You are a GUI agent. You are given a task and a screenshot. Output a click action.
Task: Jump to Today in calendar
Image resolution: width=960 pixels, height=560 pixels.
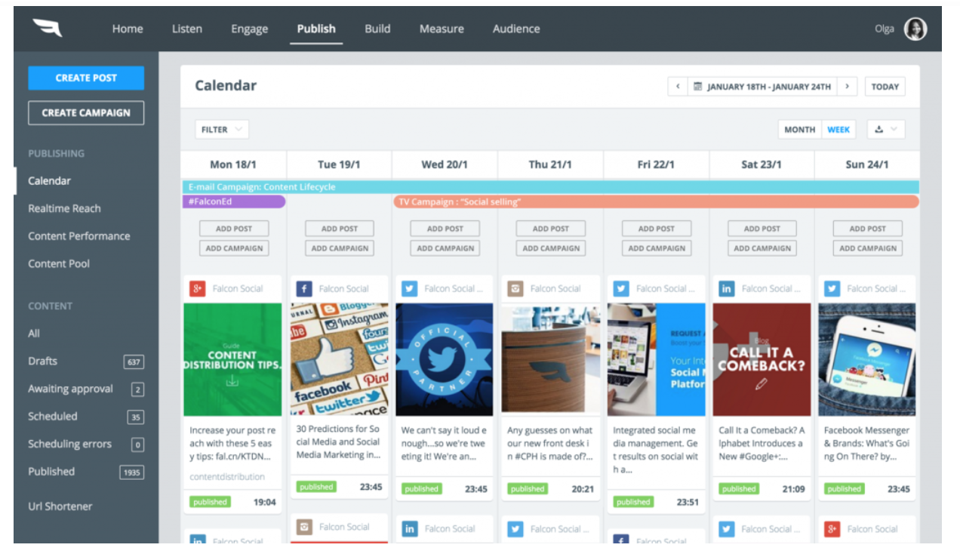click(x=885, y=86)
